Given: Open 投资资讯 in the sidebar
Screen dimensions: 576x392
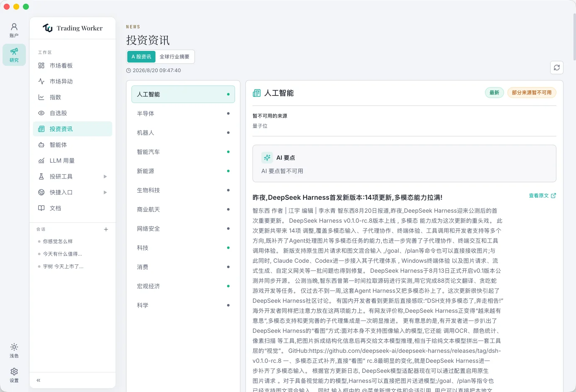Looking at the screenshot, I should [73, 129].
